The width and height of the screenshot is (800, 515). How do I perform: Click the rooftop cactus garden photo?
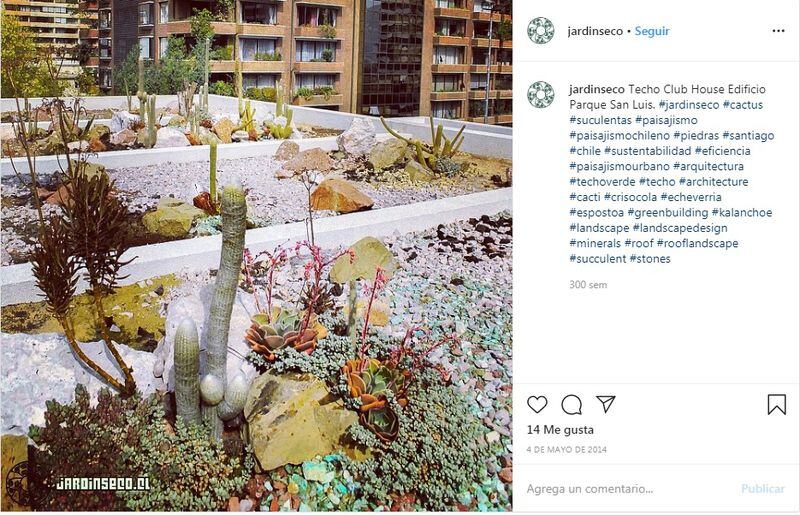[x=256, y=256]
